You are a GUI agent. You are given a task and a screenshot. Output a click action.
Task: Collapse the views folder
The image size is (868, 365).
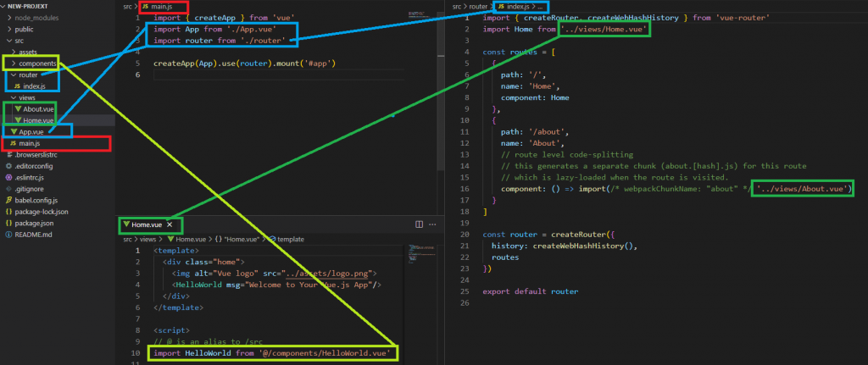[14, 97]
